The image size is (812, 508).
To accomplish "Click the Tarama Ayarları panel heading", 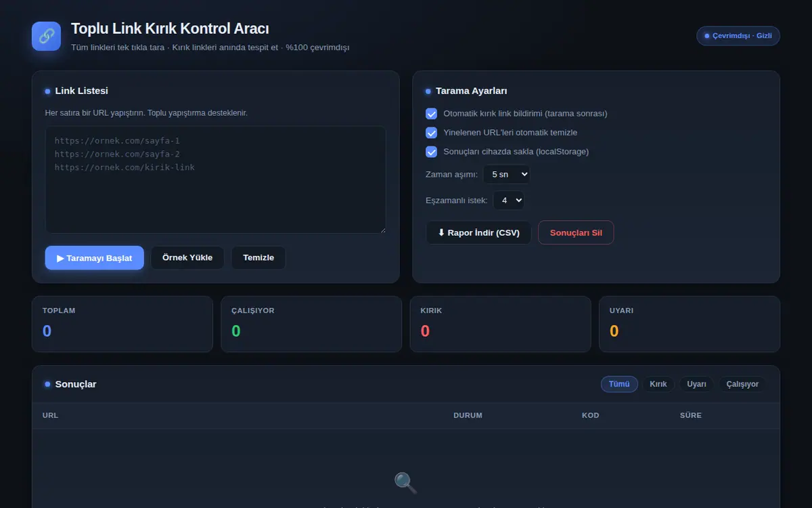I will [471, 91].
